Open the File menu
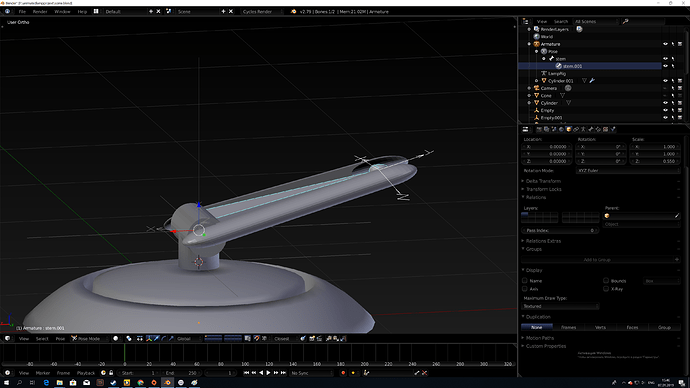This screenshot has width=690, height=388. click(x=22, y=11)
